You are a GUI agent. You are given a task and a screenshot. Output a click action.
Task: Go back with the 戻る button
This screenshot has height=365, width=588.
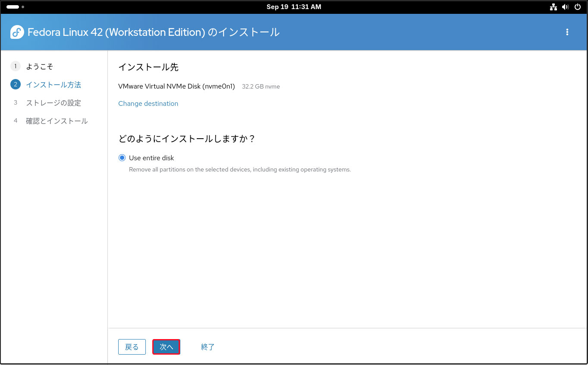(132, 347)
